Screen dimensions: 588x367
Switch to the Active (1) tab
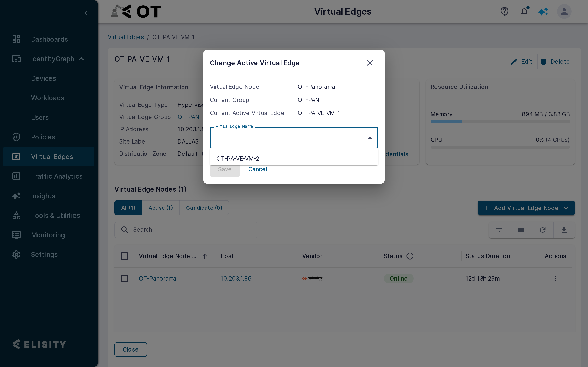point(161,208)
